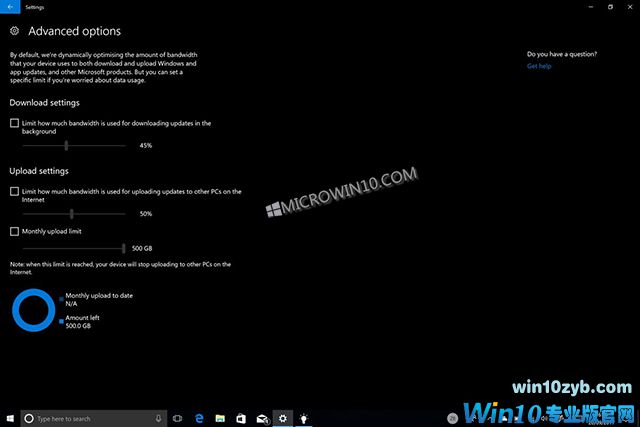Open the Windows Start menu

10,418
